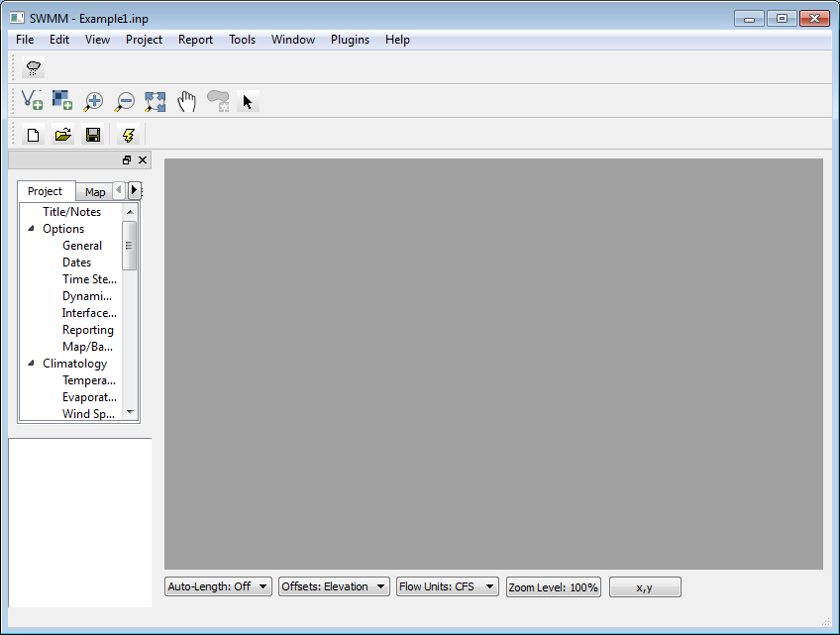Create a new project with blank page icon
Viewport: 840px width, 635px height.
(x=34, y=135)
